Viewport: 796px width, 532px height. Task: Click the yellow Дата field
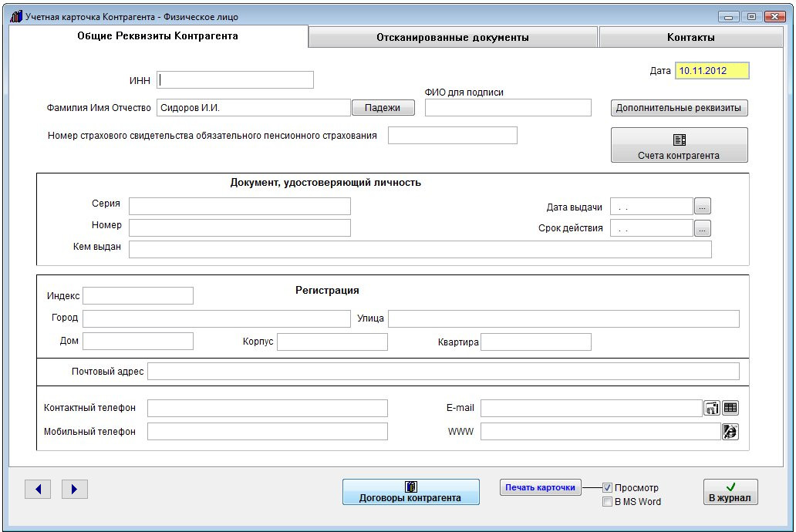pyautogui.click(x=712, y=71)
